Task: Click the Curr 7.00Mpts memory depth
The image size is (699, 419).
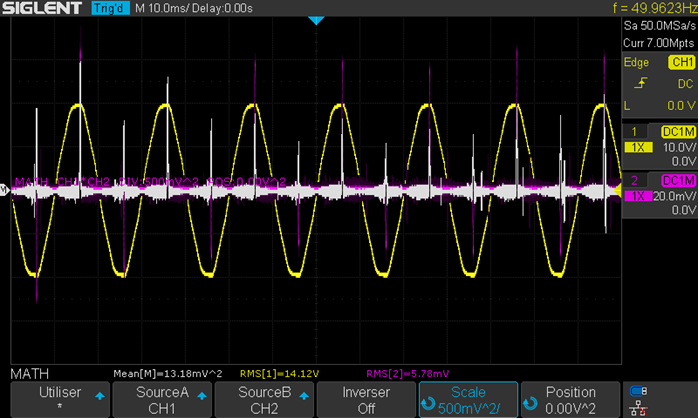Action: tap(658, 43)
